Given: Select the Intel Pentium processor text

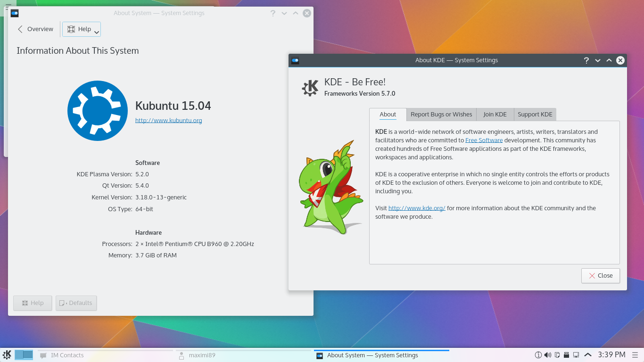Looking at the screenshot, I should [x=195, y=244].
